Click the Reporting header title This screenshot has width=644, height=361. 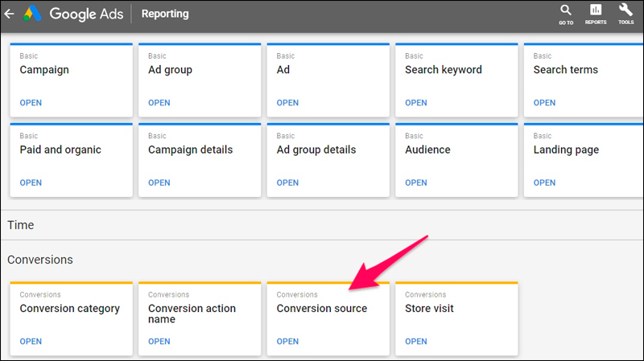coord(165,14)
